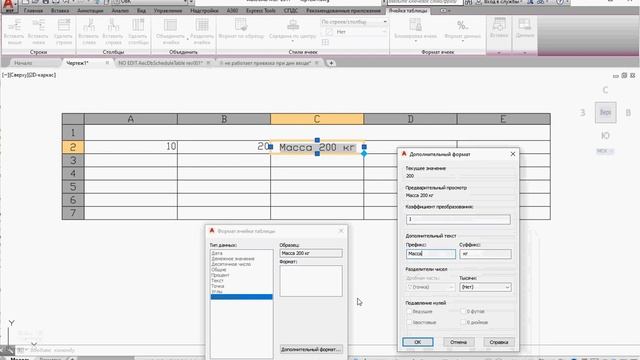Click the Data link ribbon icon
Viewport: 640px width, 360px height.
(x=524, y=25)
